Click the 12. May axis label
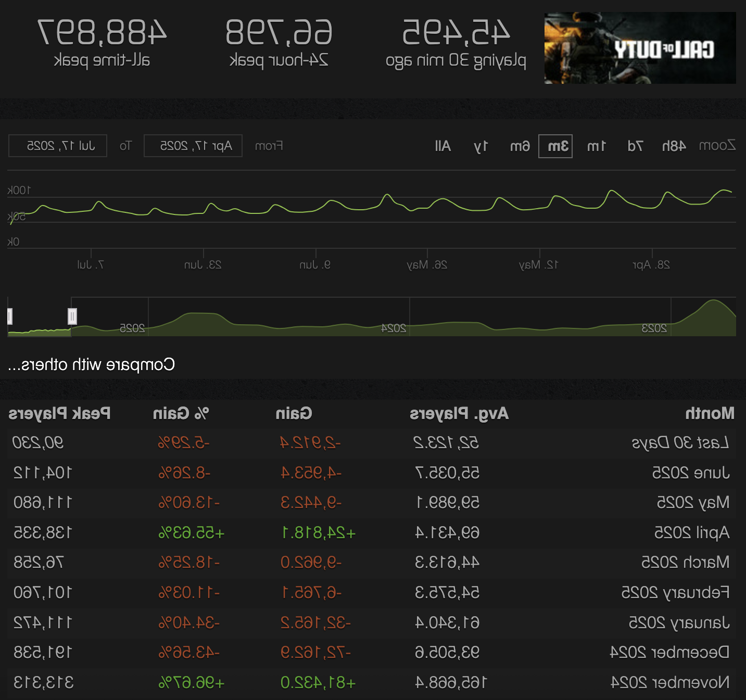The height and width of the screenshot is (700, 746). point(538,265)
